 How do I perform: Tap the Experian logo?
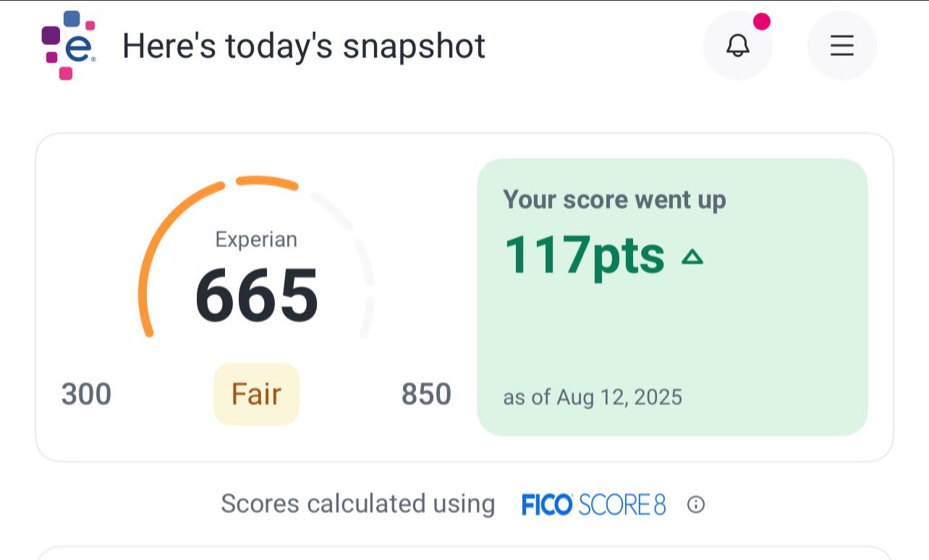pos(69,45)
